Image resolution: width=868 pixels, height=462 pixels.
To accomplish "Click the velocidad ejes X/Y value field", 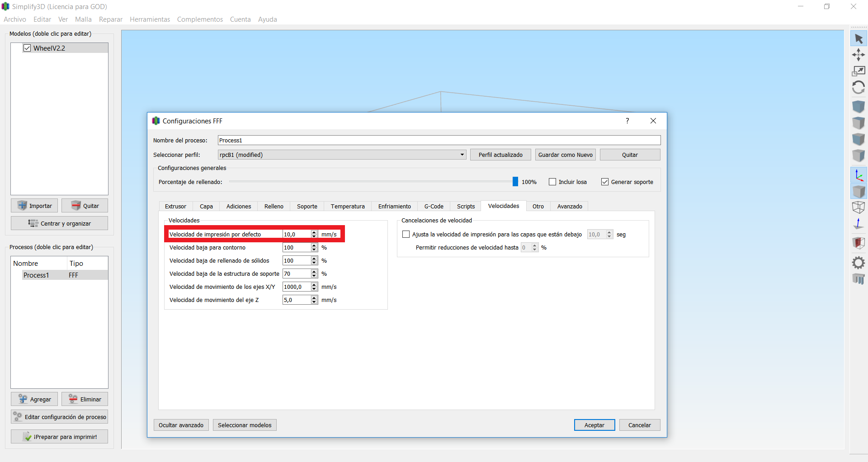I will coord(297,287).
